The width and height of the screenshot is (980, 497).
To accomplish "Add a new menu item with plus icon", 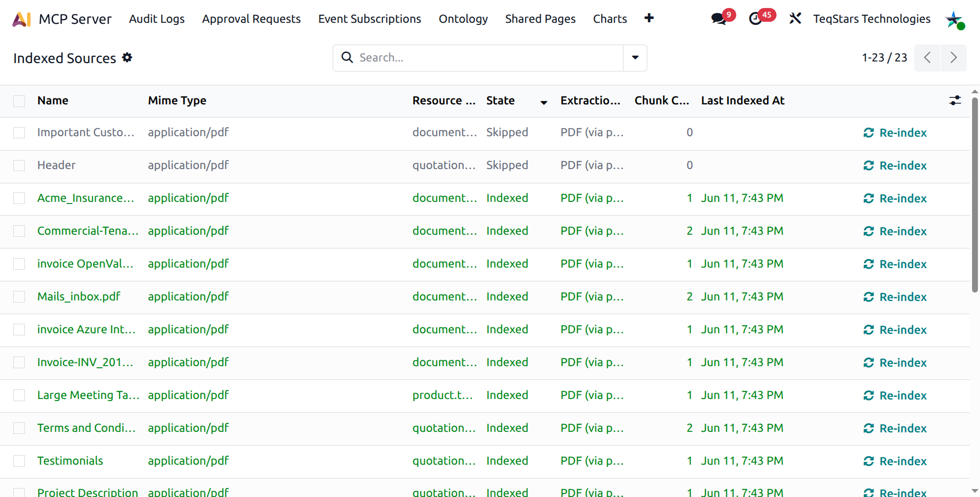I will coord(649,18).
